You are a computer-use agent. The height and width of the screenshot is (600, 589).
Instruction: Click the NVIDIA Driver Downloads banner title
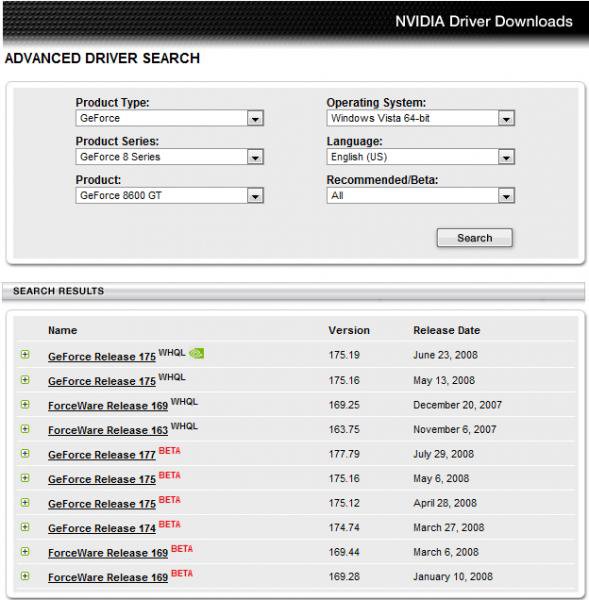click(484, 21)
